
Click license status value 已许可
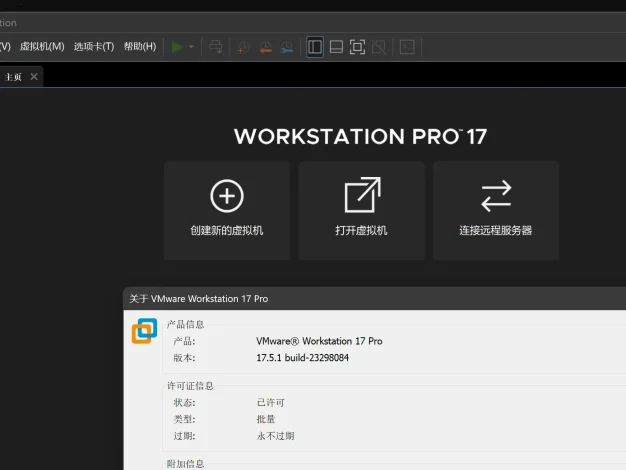point(270,403)
